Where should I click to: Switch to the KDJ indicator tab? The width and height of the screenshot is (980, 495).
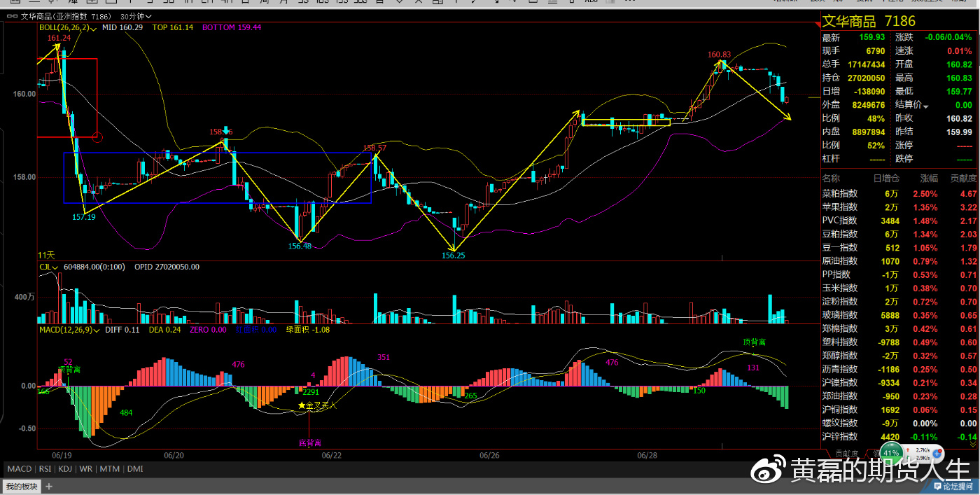coord(65,469)
